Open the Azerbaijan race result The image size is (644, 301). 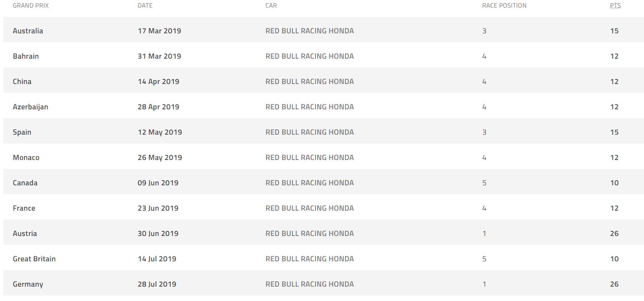pyautogui.click(x=30, y=107)
